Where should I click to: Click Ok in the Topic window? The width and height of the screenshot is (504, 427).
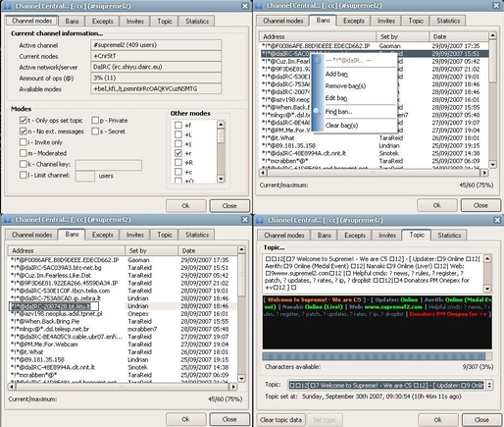click(x=438, y=420)
